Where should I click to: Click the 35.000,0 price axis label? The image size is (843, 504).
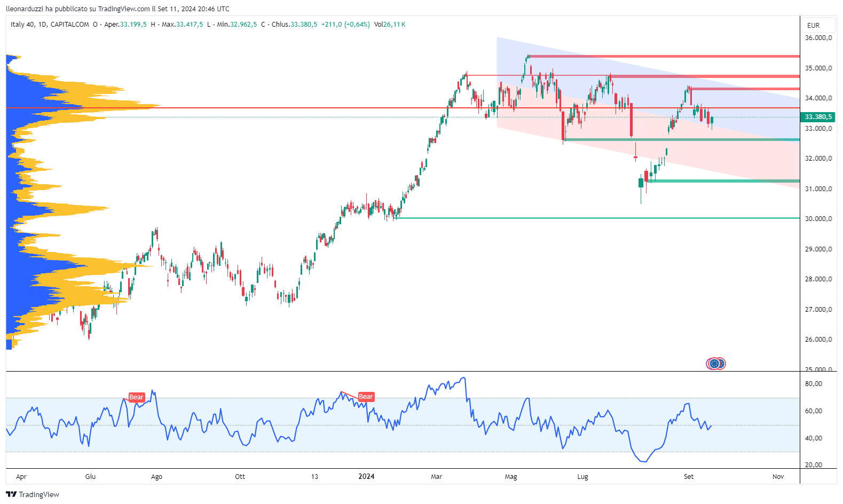pyautogui.click(x=818, y=68)
